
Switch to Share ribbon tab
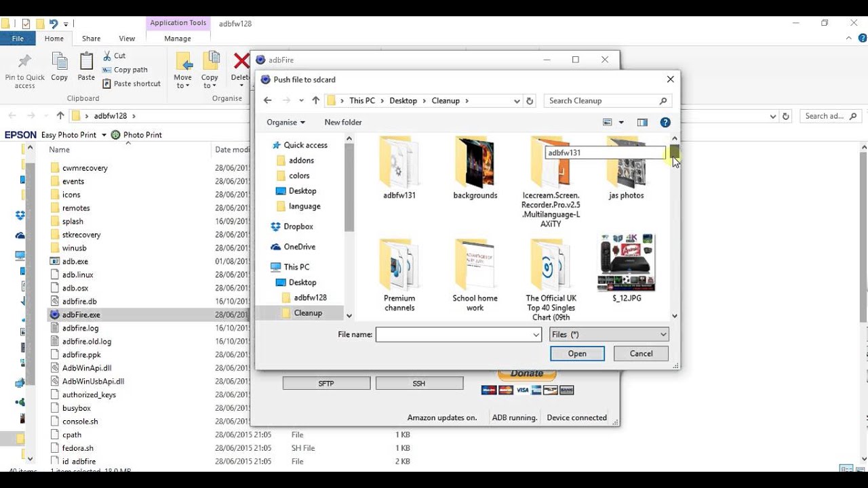point(91,39)
